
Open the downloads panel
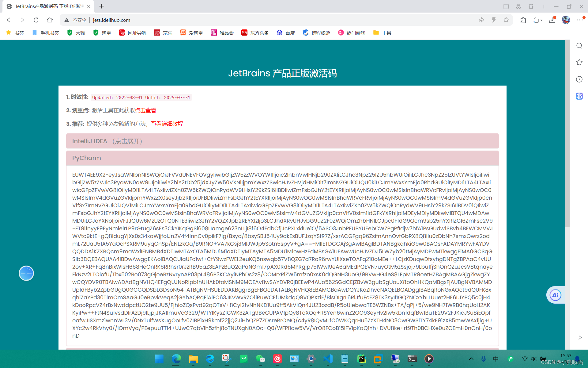(552, 20)
